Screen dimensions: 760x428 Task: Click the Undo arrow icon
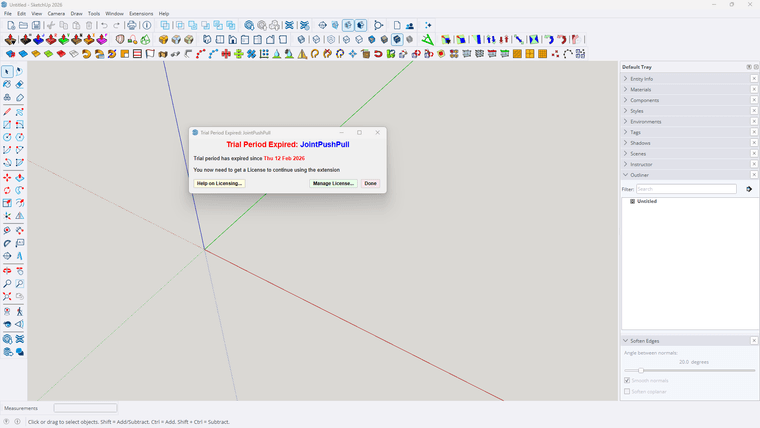tap(104, 25)
